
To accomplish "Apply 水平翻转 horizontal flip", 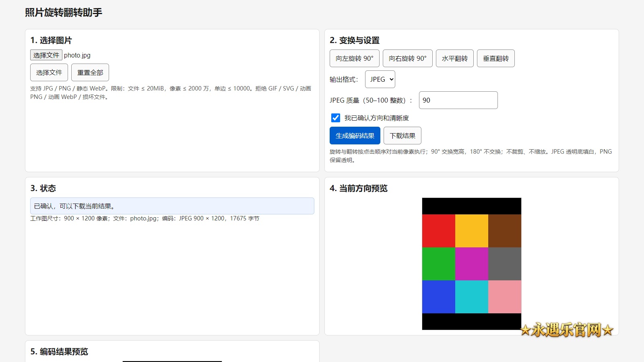I will tap(455, 58).
